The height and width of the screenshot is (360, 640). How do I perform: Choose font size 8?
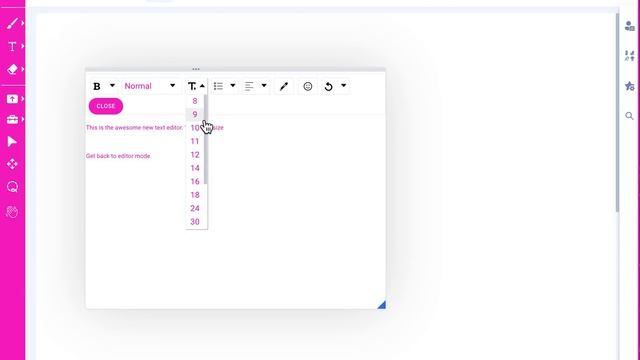coord(195,101)
